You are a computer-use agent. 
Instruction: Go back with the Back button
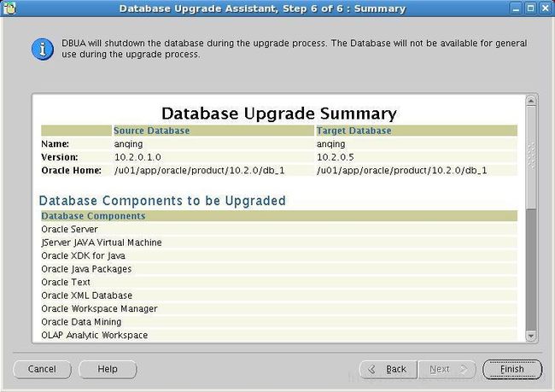pyautogui.click(x=388, y=369)
